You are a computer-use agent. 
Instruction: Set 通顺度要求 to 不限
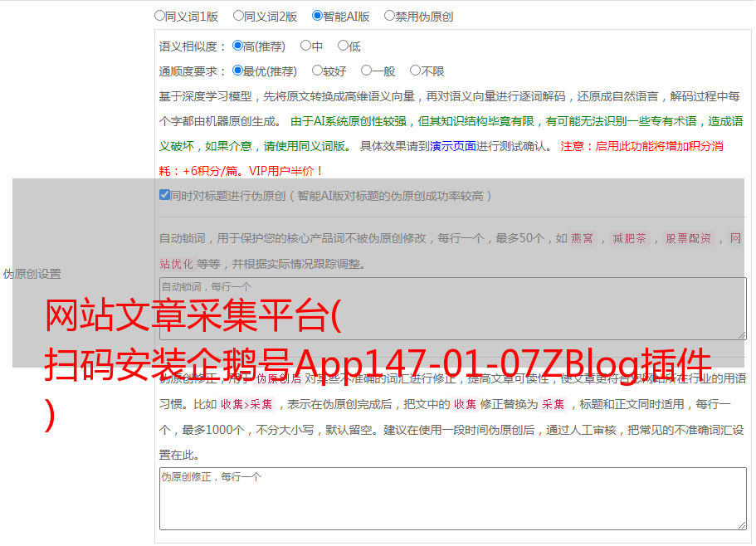click(415, 71)
